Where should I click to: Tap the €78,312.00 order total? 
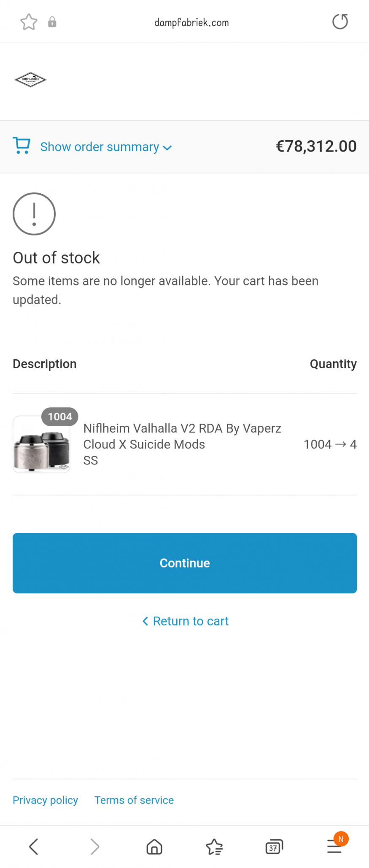[x=316, y=147]
